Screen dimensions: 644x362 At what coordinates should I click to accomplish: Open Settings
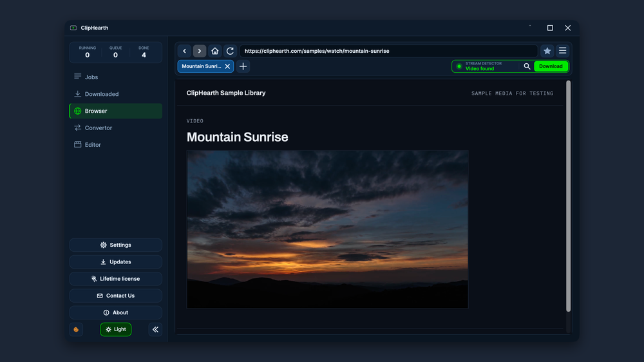(116, 245)
